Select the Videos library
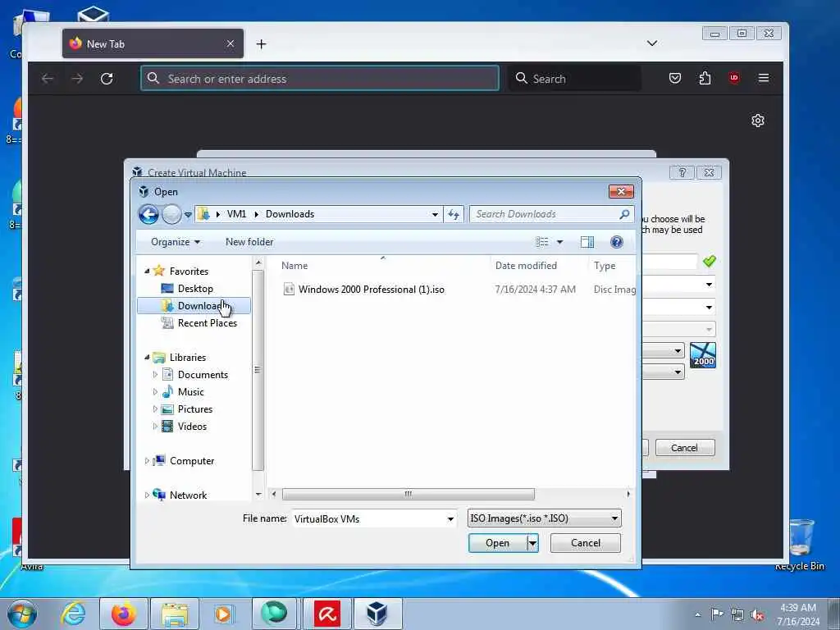840x630 pixels. point(192,427)
